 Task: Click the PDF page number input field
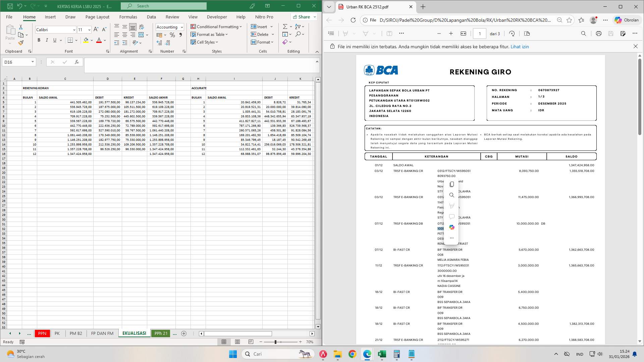[480, 34]
